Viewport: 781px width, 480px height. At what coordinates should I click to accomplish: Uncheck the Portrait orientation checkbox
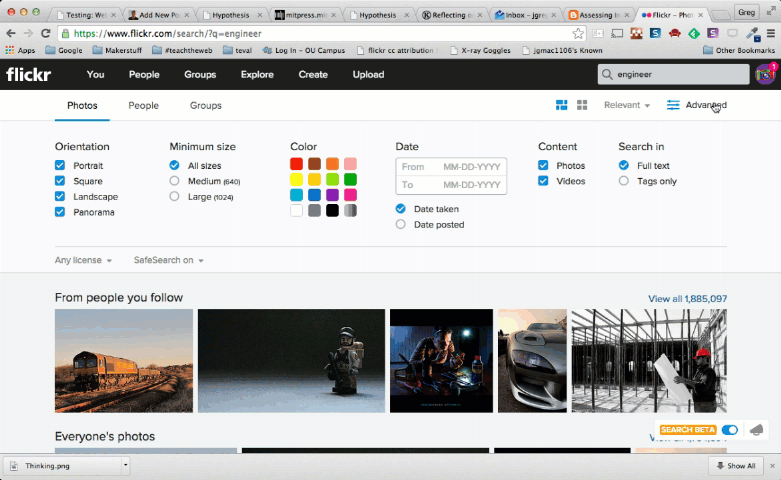(x=60, y=165)
